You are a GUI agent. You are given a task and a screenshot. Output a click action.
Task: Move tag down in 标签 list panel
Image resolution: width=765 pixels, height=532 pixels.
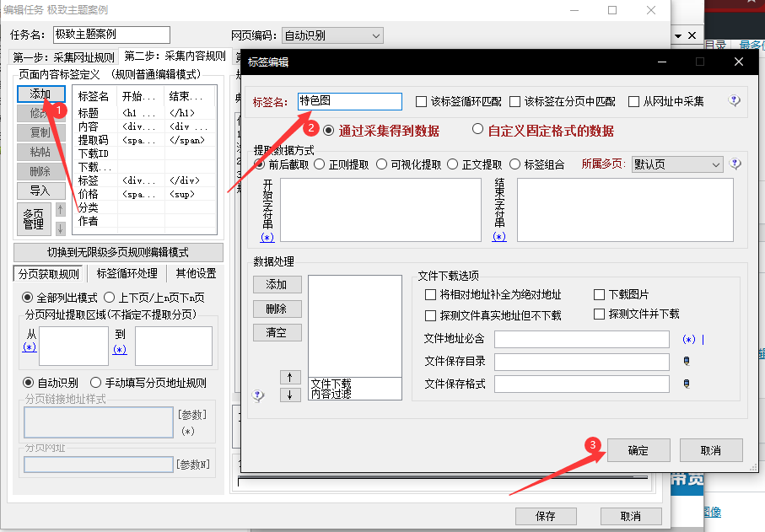(60, 228)
